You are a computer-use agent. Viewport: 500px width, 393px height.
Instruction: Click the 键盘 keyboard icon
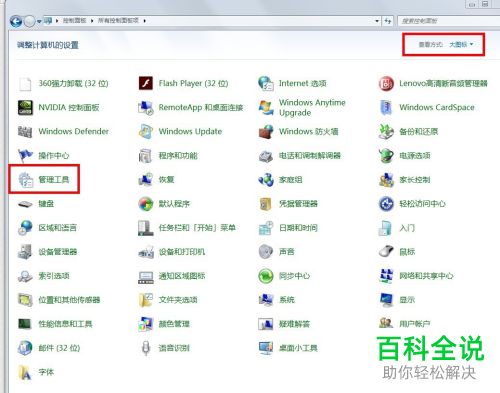click(25, 204)
